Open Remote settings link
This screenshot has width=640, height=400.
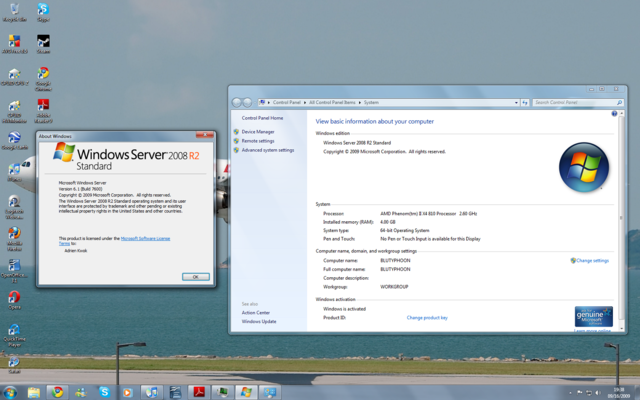click(258, 141)
